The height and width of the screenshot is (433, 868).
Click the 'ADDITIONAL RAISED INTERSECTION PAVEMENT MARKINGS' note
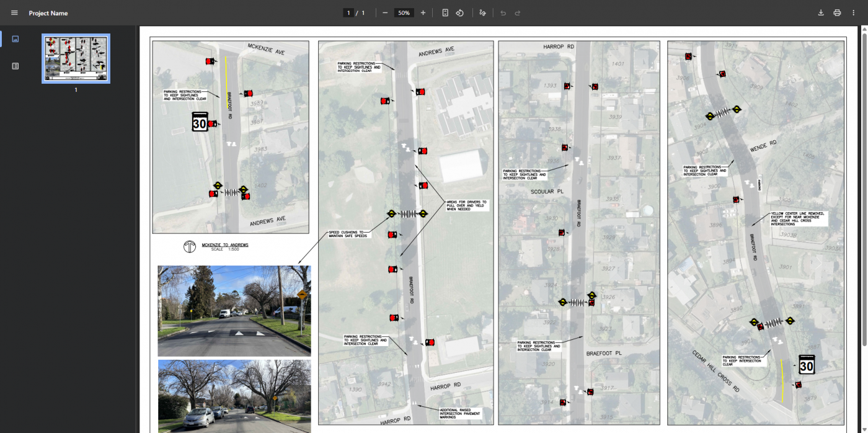459,413
